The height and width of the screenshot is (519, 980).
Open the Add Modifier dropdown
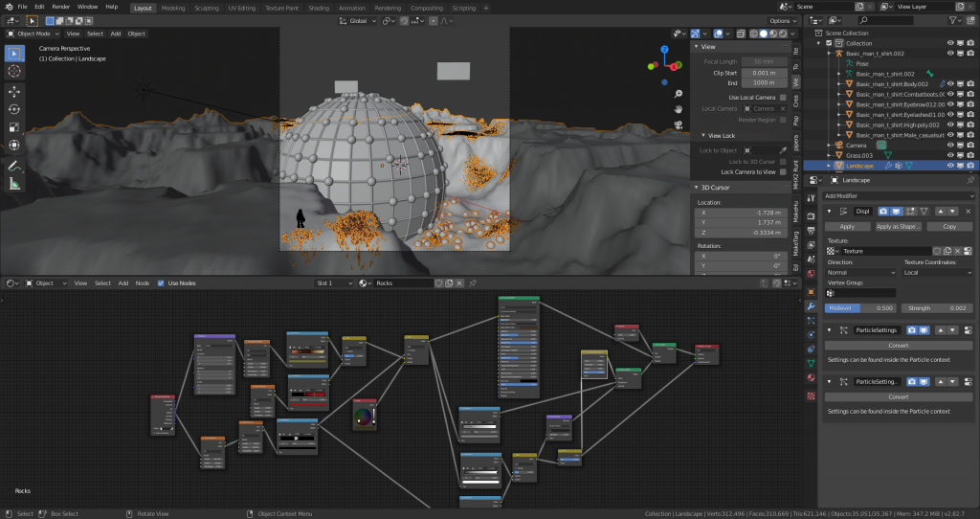[x=896, y=195]
